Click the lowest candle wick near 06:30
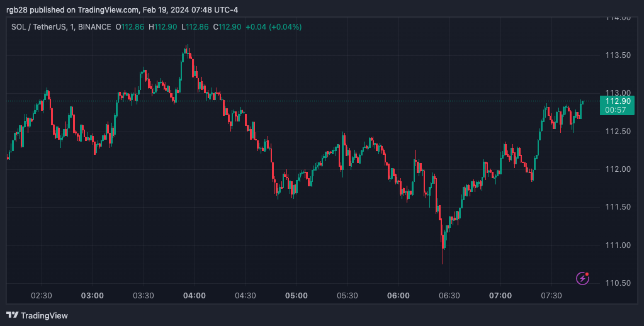The image size is (644, 326). (443, 258)
